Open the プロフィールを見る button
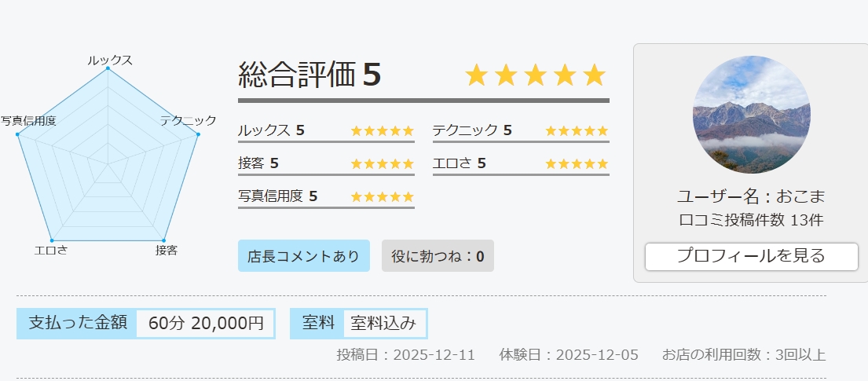 [x=751, y=256]
